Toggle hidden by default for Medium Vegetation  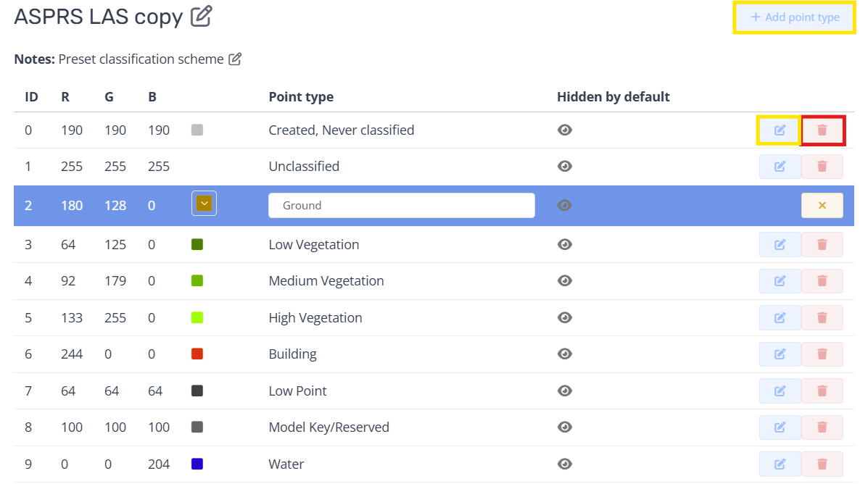click(x=565, y=281)
